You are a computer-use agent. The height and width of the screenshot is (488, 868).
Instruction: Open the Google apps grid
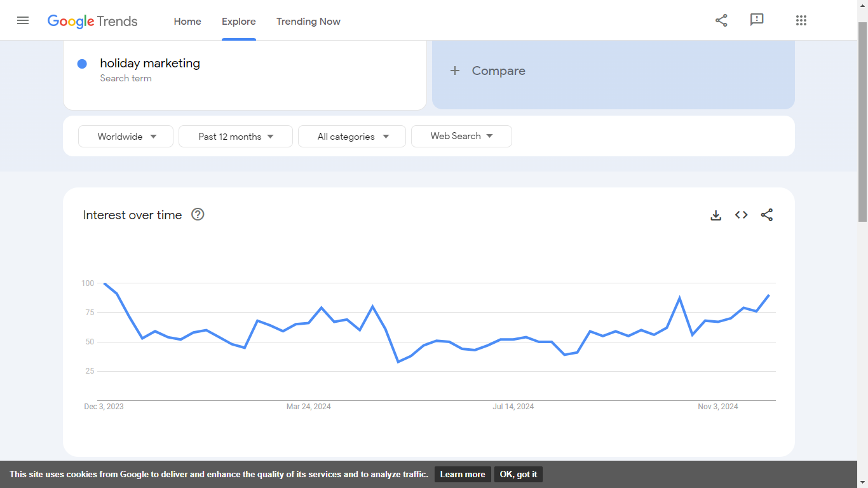click(x=801, y=20)
